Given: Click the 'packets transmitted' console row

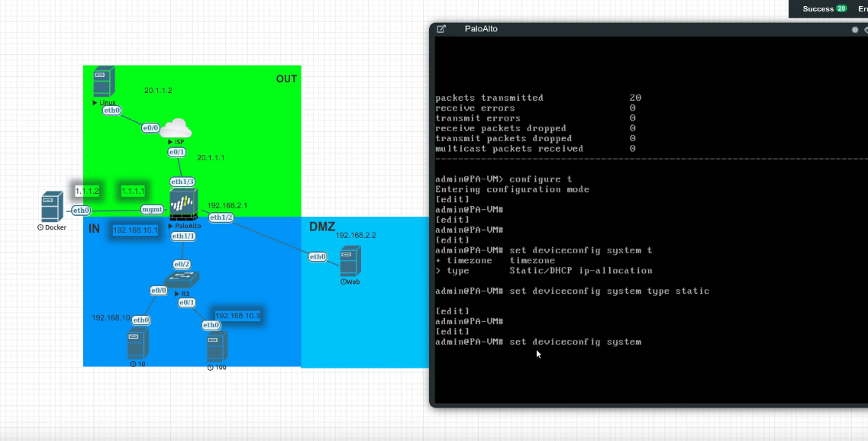Looking at the screenshot, I should (x=538, y=98).
